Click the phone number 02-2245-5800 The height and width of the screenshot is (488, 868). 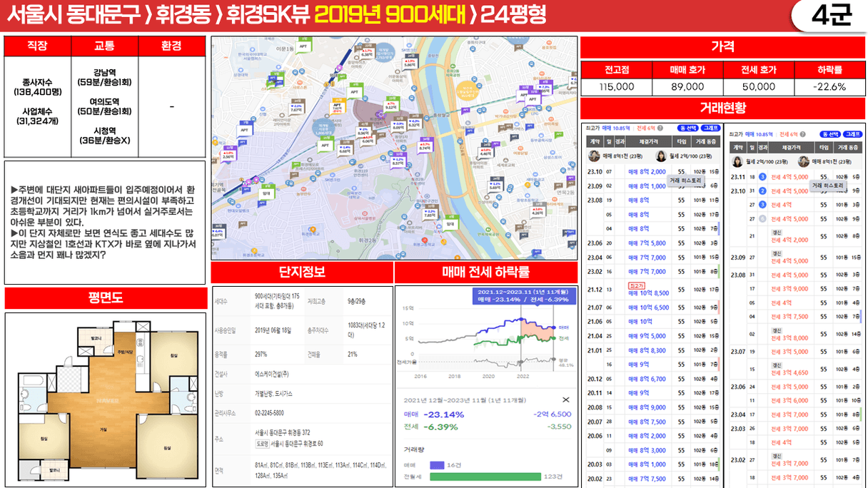269,413
